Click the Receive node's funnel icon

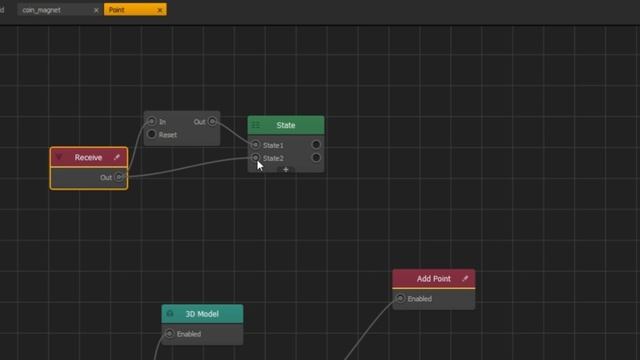click(x=60, y=157)
